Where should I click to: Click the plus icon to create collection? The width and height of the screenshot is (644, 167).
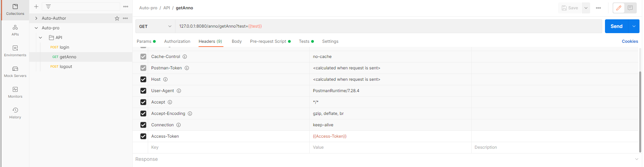[x=36, y=7]
